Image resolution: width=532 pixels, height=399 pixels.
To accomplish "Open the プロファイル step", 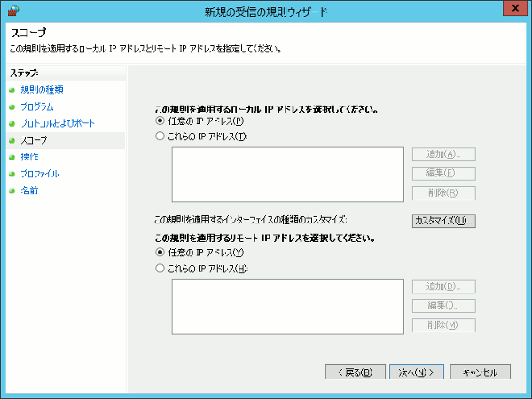I will [x=40, y=174].
